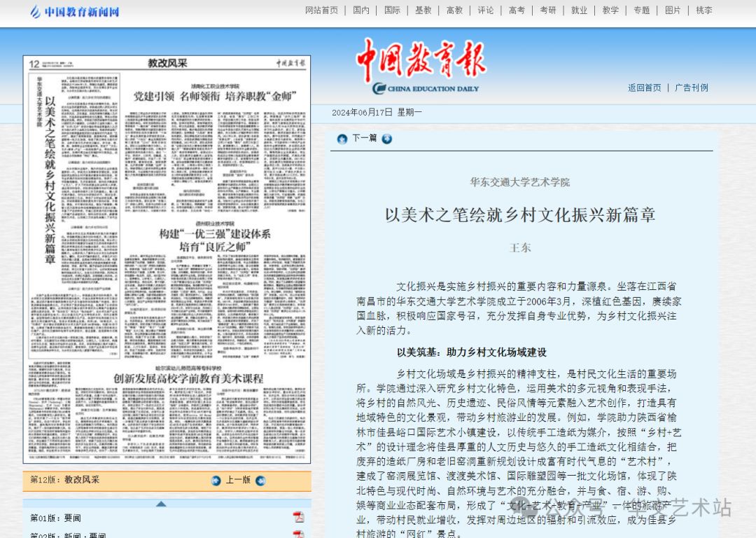Image resolution: width=756 pixels, height=538 pixels.
Task: Open the 考研 section
Action: (x=547, y=10)
